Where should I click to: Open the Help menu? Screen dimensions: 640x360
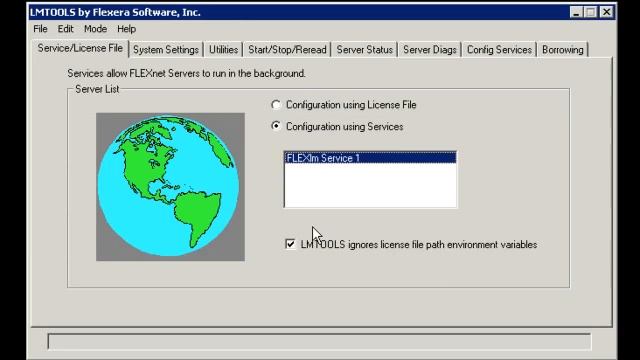tap(126, 29)
